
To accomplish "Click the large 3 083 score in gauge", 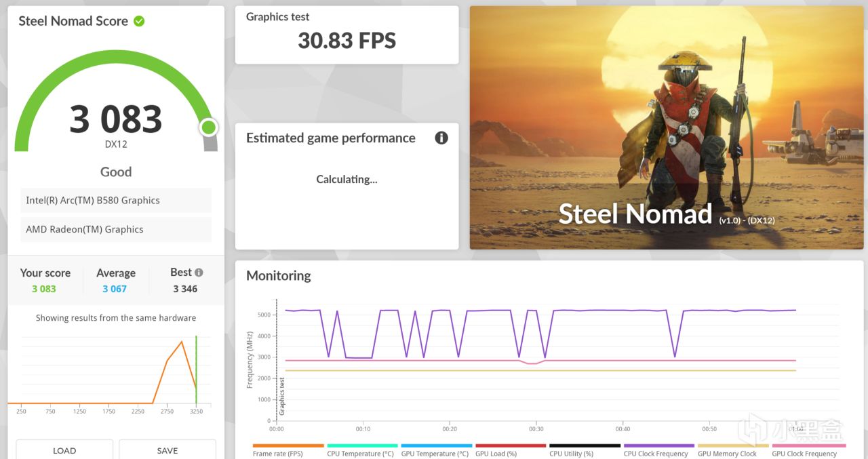I will pyautogui.click(x=116, y=119).
